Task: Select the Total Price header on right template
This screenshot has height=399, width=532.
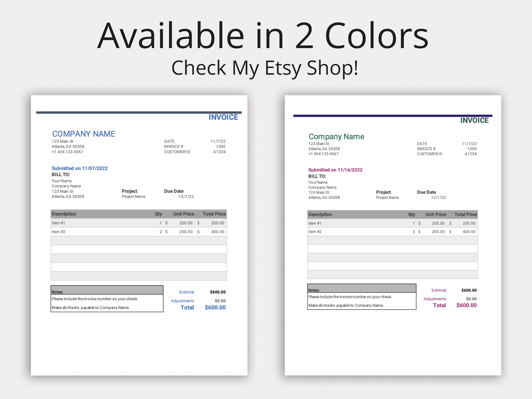Action: pyautogui.click(x=465, y=214)
